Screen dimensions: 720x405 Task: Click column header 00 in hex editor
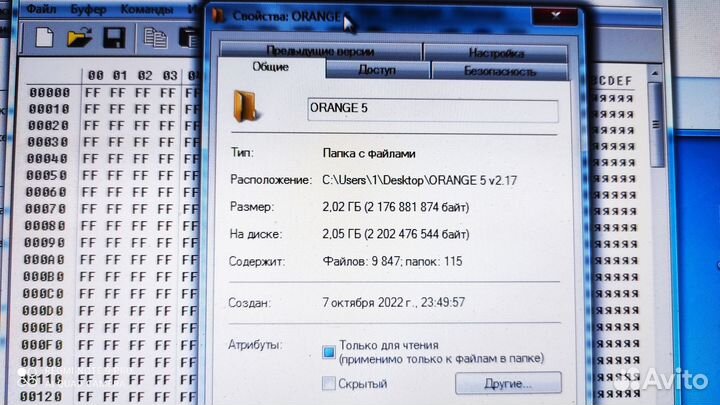[96, 75]
